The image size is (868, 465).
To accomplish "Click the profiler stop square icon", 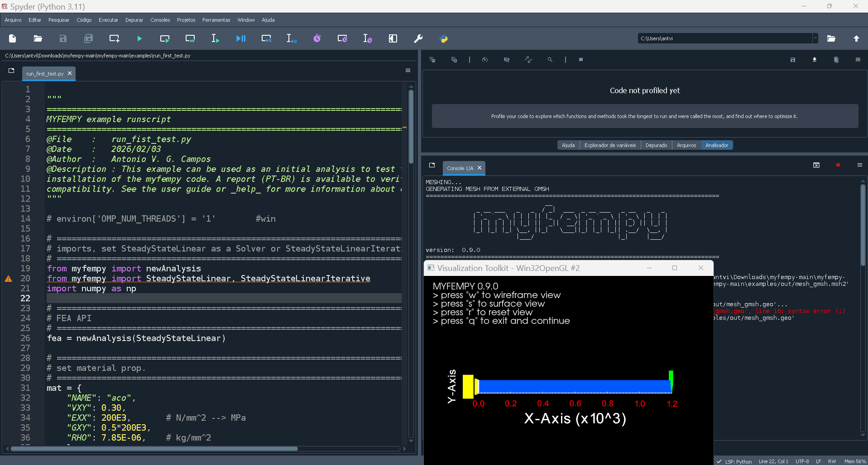I will pyautogui.click(x=581, y=60).
